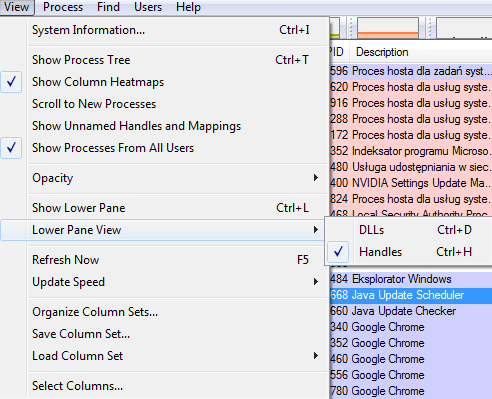Open the Find menu

point(108,7)
